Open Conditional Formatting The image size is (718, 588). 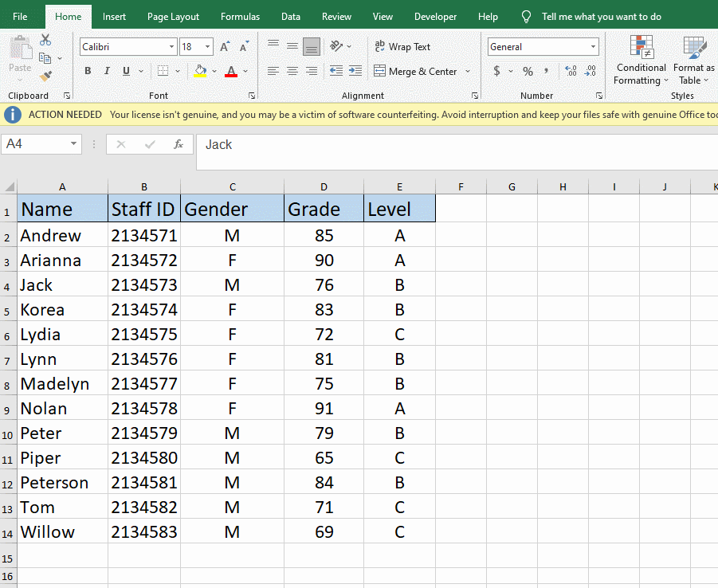[641, 61]
